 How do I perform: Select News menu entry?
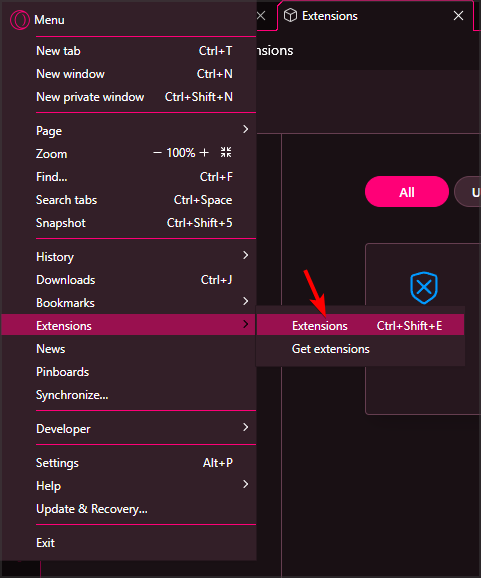pyautogui.click(x=129, y=349)
